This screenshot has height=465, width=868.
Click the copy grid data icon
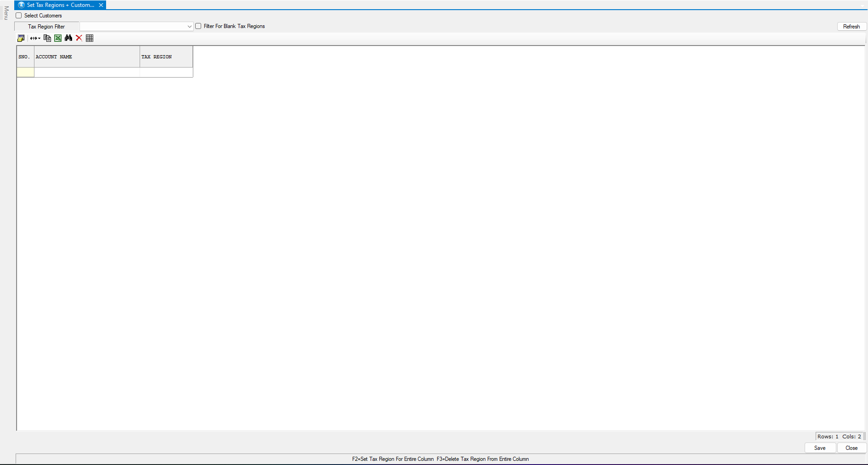47,38
